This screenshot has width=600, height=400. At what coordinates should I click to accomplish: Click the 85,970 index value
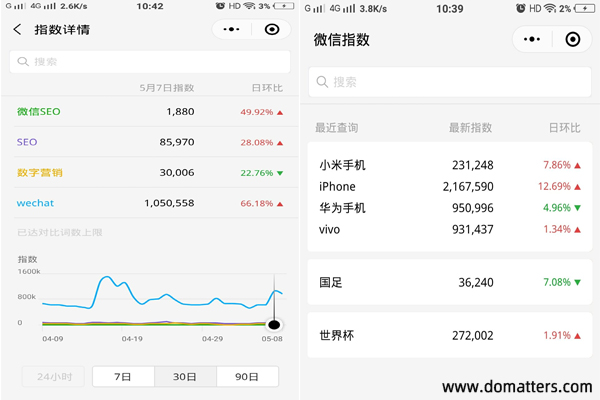click(177, 142)
